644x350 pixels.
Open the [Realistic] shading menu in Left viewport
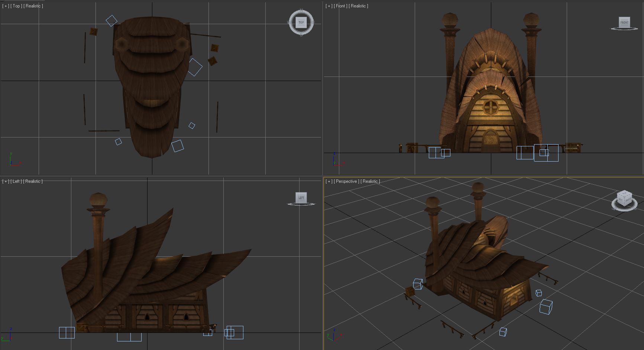pos(33,181)
